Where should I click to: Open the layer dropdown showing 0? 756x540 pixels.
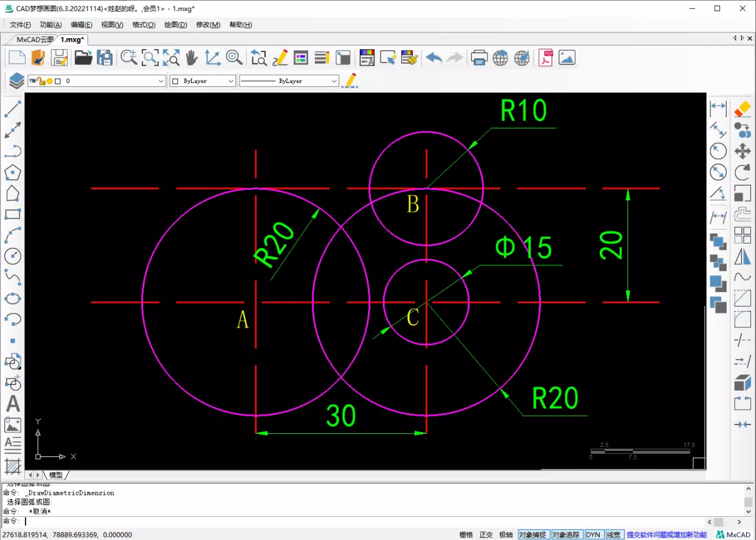point(97,81)
